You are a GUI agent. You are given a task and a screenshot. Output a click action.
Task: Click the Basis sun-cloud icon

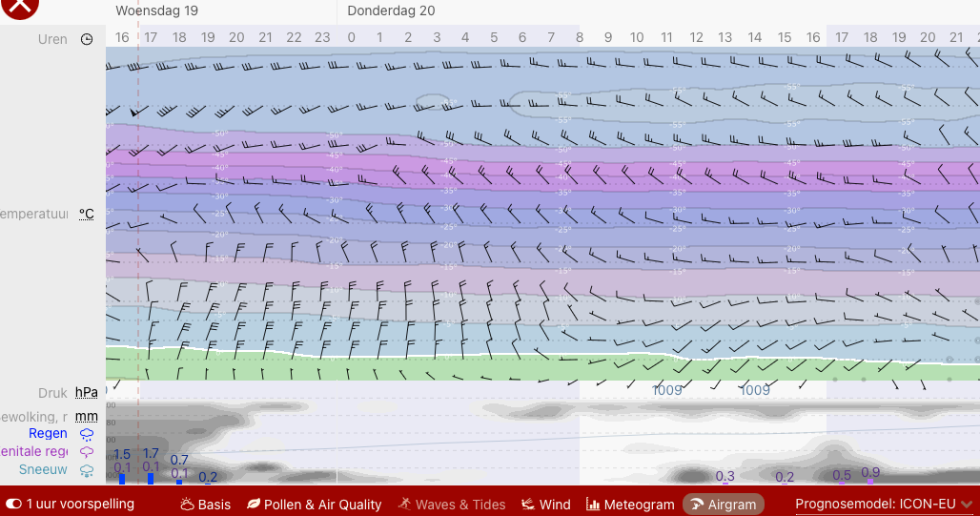tap(186, 505)
